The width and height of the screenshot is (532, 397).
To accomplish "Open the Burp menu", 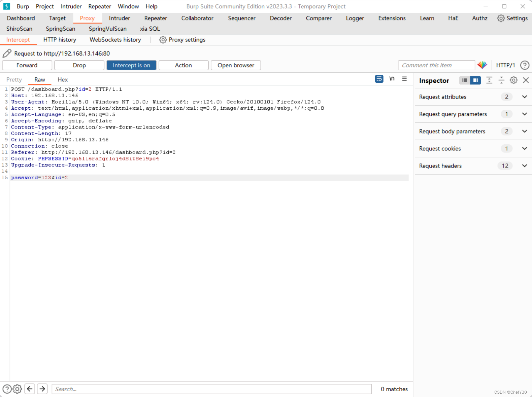I will pos(23,6).
